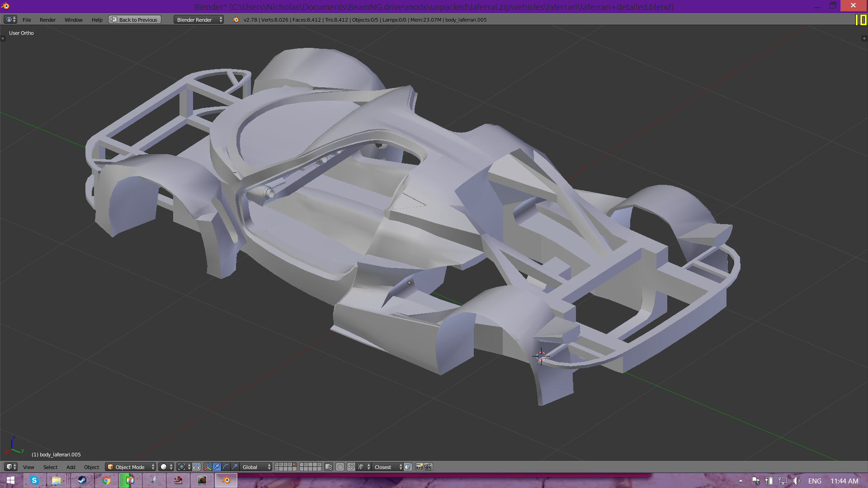
Task: Click the Mem:23.07M statistic in header
Action: (x=425, y=20)
